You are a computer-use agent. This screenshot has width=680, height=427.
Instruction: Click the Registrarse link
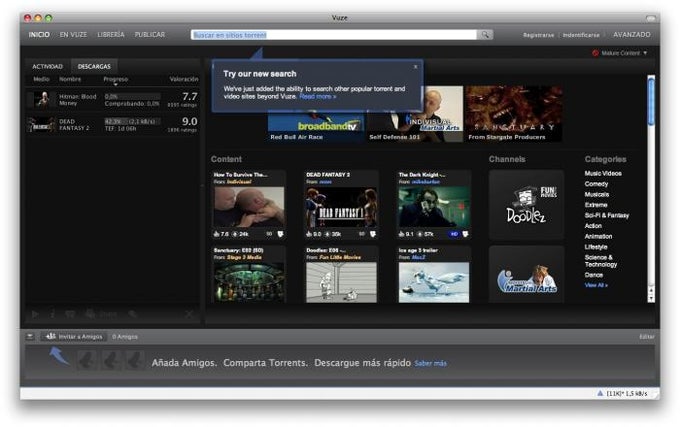(539, 35)
